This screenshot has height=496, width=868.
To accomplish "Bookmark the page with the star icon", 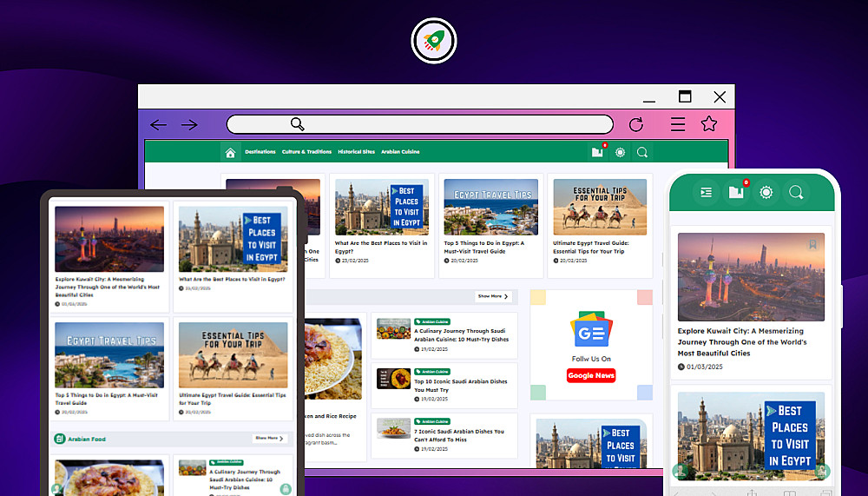I will point(709,123).
